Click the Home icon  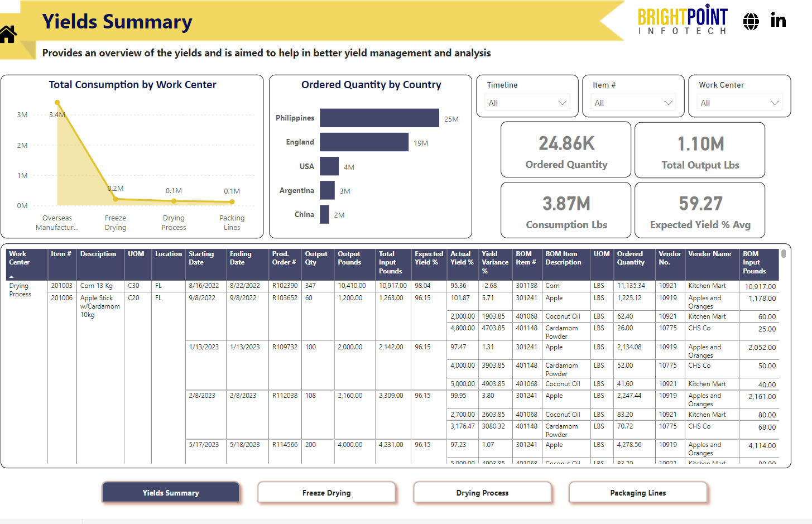click(8, 35)
